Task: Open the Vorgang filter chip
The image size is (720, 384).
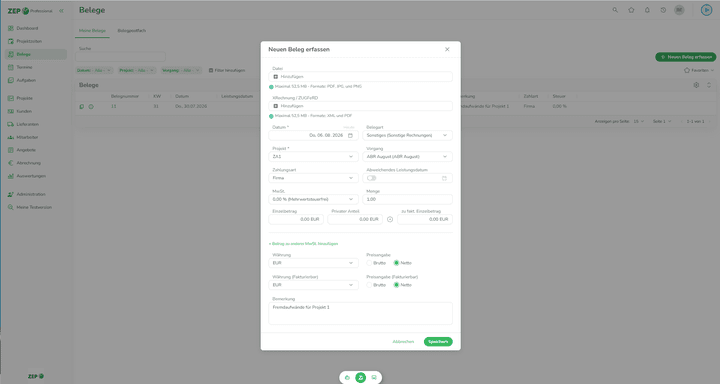Action: coord(181,70)
